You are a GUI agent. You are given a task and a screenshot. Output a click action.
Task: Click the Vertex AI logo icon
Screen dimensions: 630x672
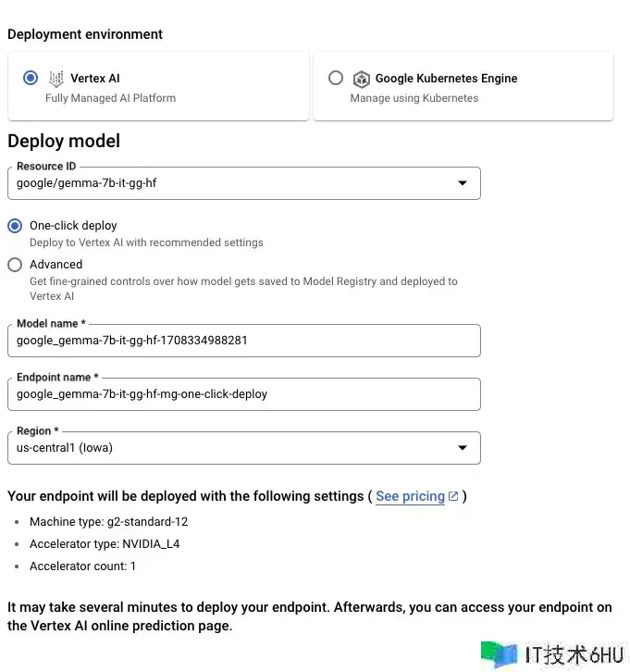56,79
